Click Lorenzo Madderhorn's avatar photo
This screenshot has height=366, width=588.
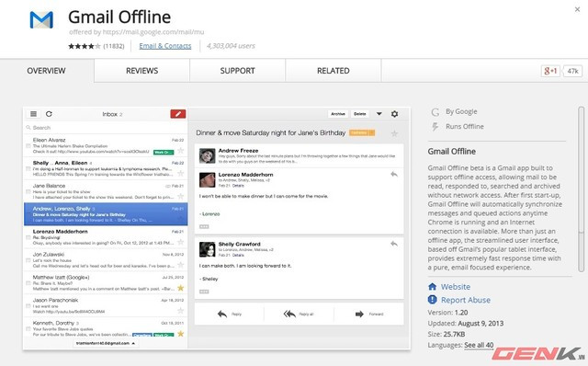207,180
